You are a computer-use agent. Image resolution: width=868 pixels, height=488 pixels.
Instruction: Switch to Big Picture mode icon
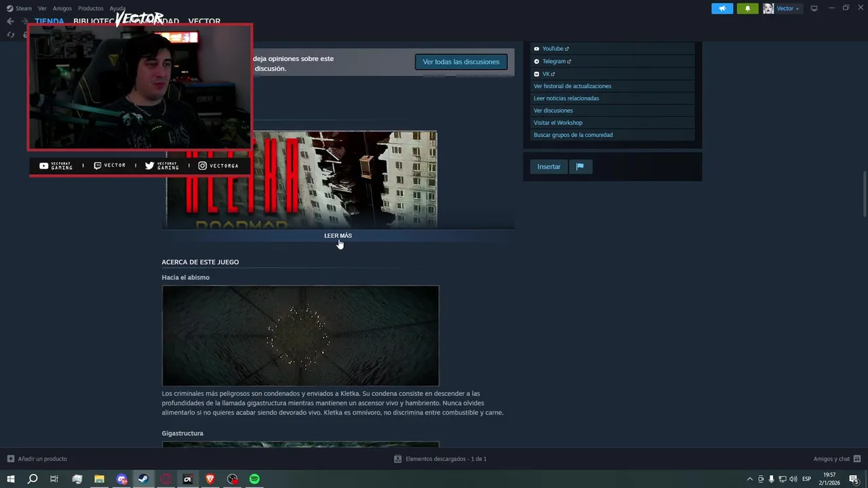click(814, 8)
